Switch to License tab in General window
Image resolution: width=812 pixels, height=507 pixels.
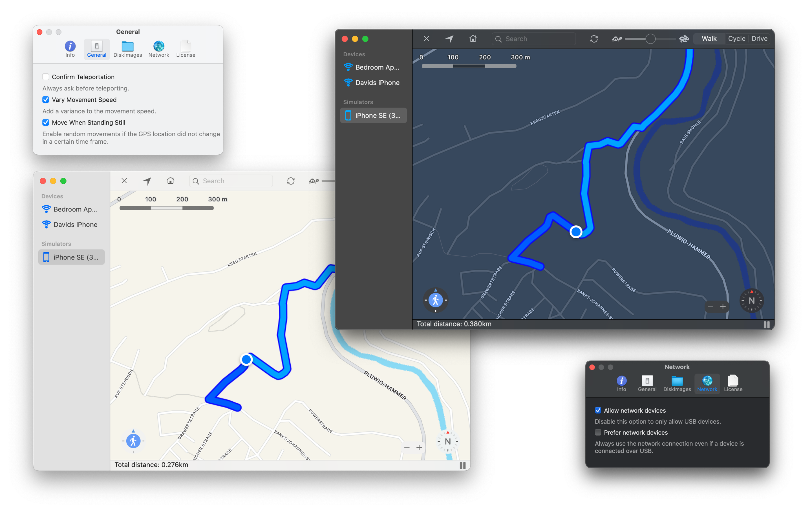pyautogui.click(x=185, y=50)
